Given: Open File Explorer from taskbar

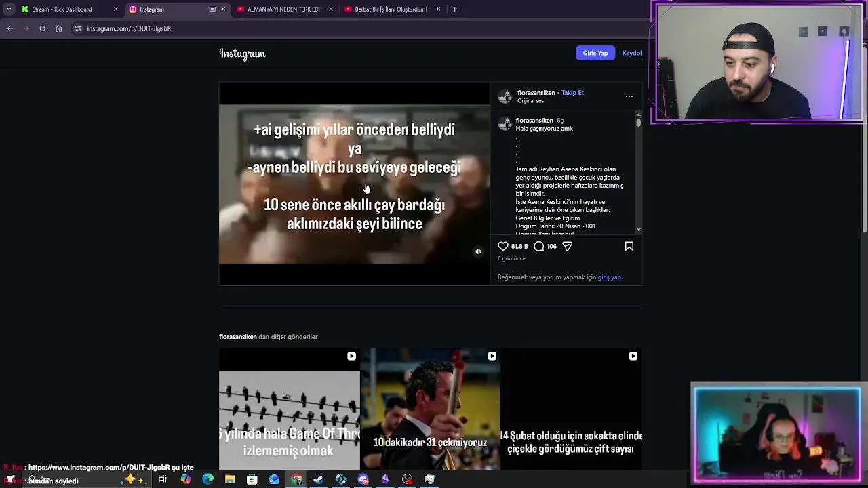Looking at the screenshot, I should [x=230, y=479].
